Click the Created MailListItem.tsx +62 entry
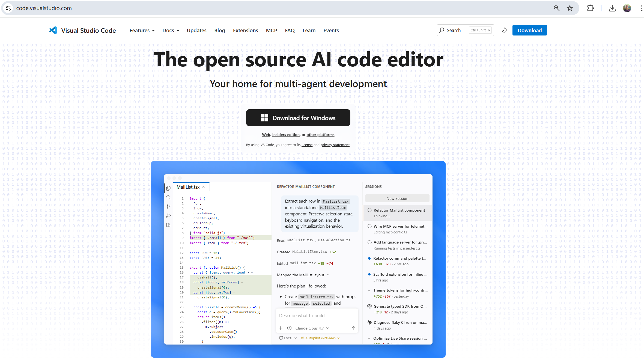The width and height of the screenshot is (644, 359). click(306, 252)
